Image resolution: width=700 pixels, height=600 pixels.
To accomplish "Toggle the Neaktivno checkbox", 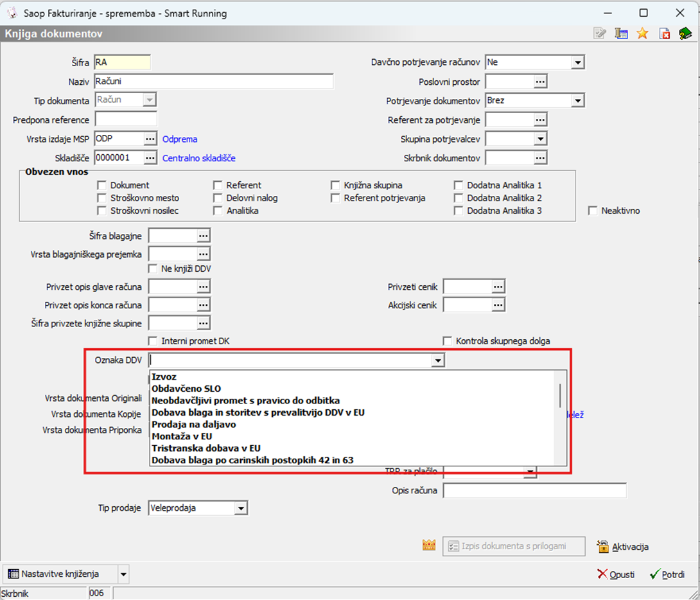I will [593, 211].
